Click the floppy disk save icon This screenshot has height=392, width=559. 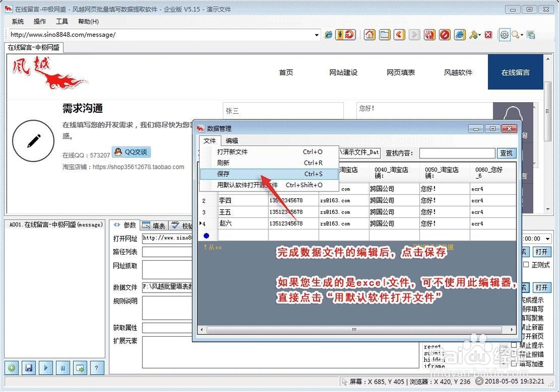pos(29,368)
